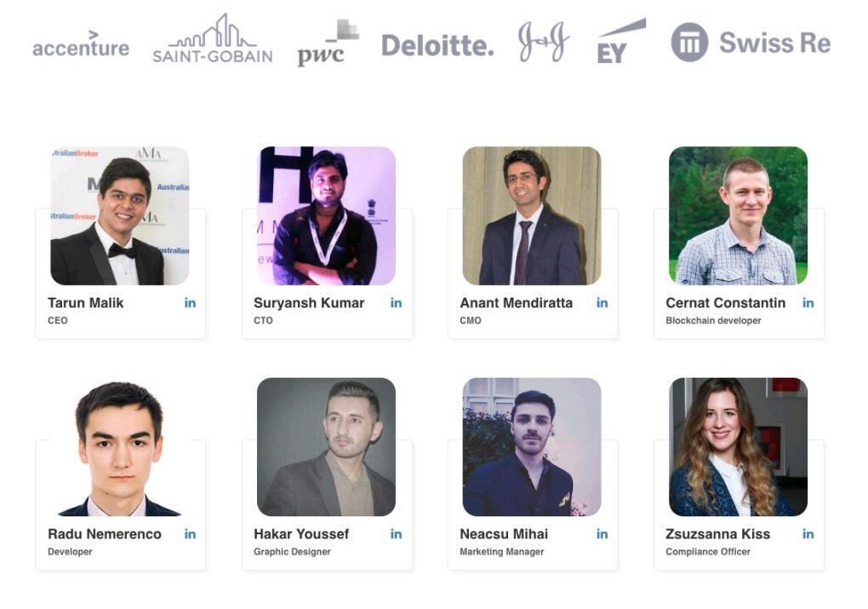Open Anant Mendiratta's LinkedIn icon
The height and width of the screenshot is (609, 868).
(x=602, y=303)
